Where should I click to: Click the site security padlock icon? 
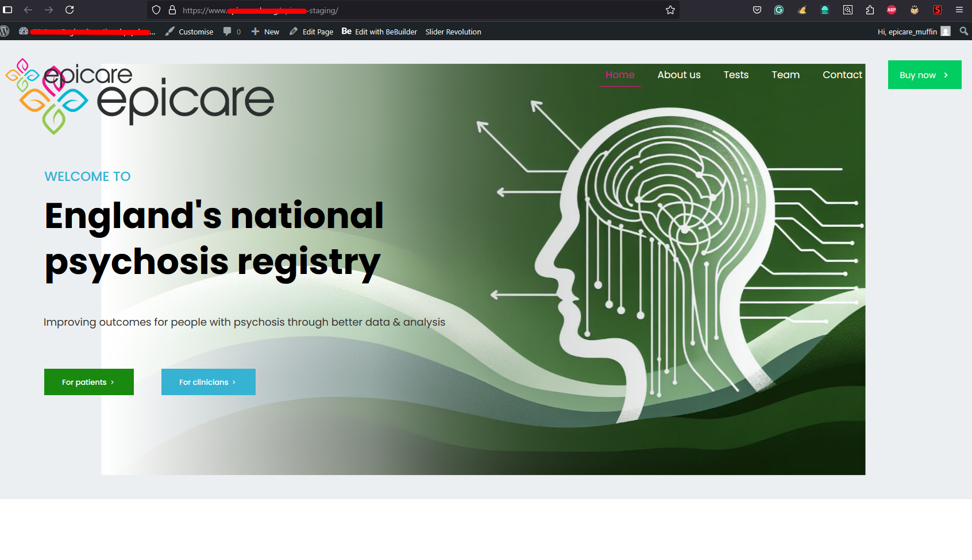(x=172, y=10)
